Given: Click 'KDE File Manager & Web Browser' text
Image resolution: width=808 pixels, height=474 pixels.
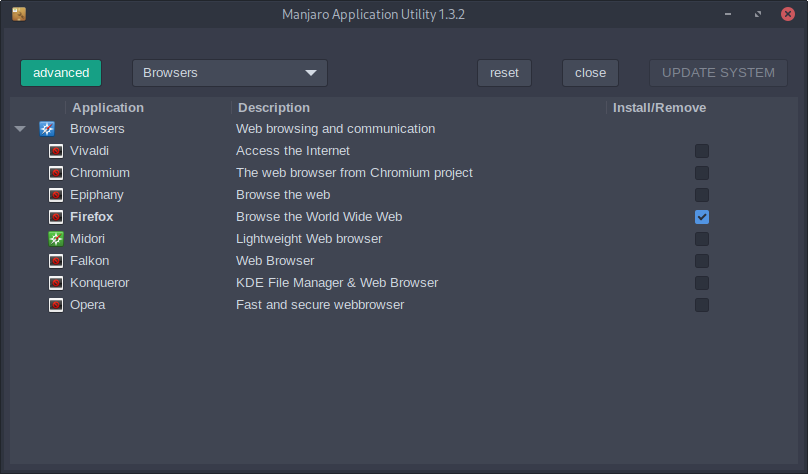Looking at the screenshot, I should pos(337,283).
